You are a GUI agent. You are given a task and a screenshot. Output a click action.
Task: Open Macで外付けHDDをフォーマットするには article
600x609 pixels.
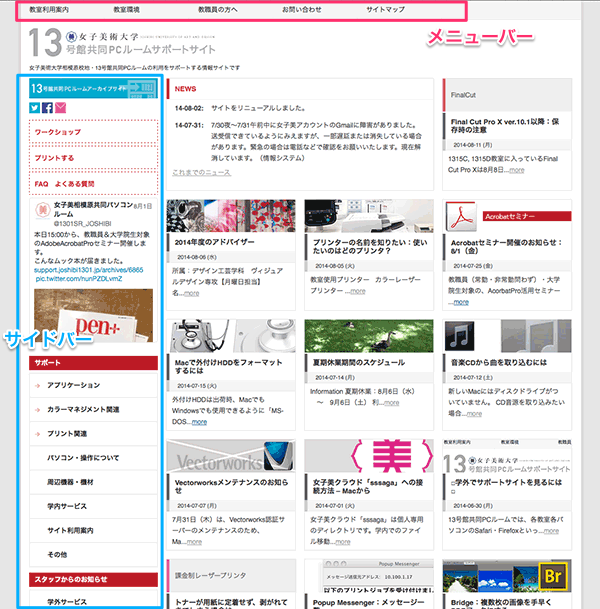click(x=228, y=366)
